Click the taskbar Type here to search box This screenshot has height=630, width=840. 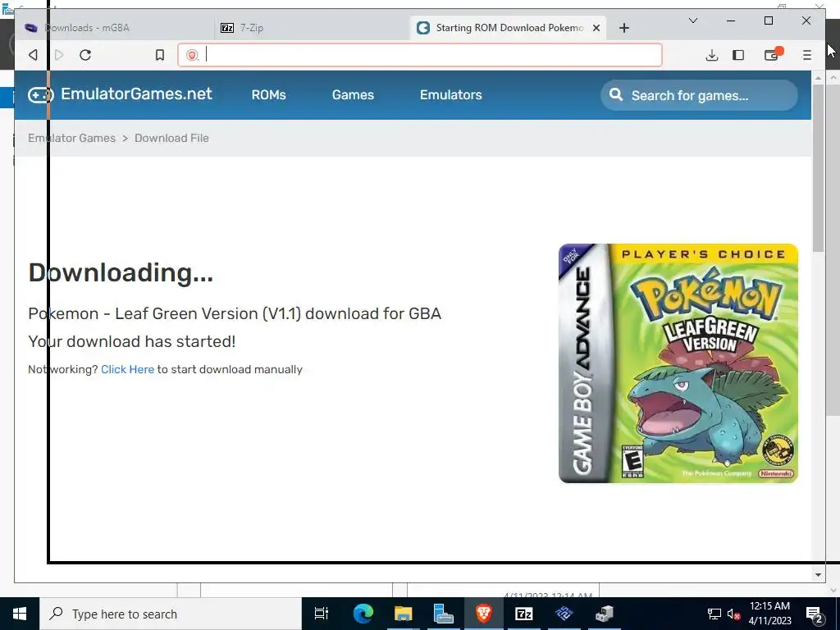tap(171, 614)
